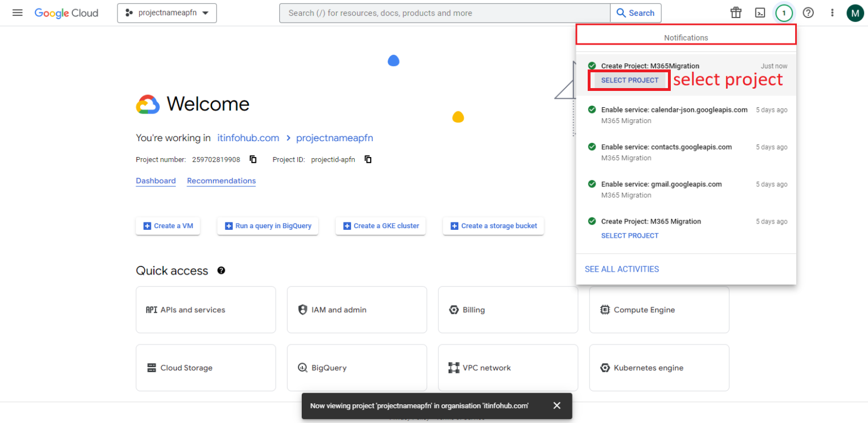
Task: Click the Project ID value projectid-apfn
Action: click(333, 159)
